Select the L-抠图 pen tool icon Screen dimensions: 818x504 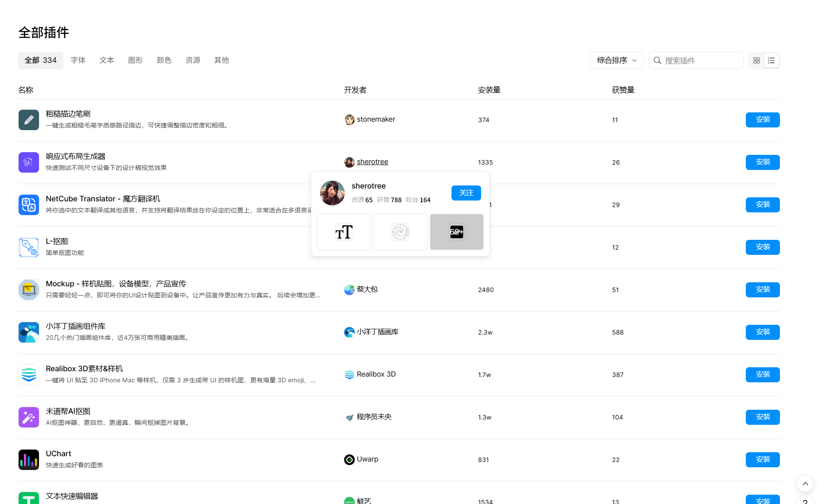[29, 247]
